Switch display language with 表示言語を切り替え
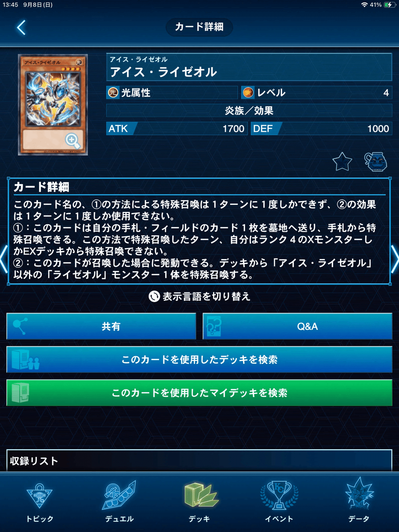Image resolution: width=399 pixels, height=532 pixels. tap(199, 296)
